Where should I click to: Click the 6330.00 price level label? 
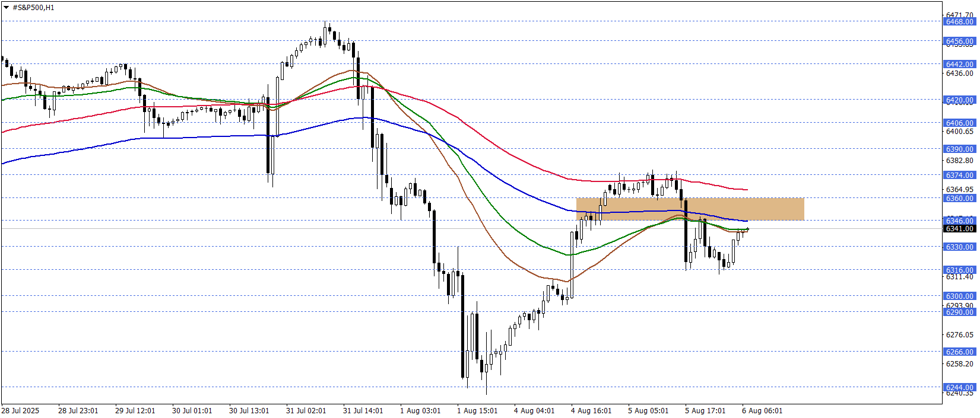point(959,247)
